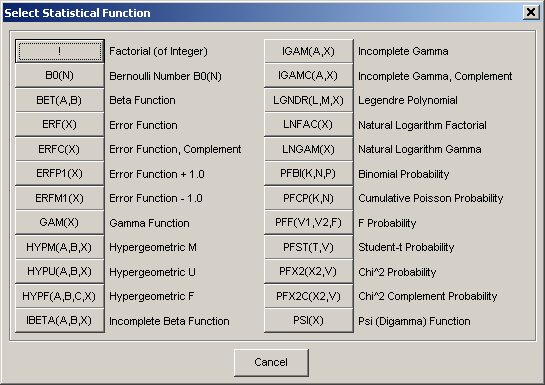The width and height of the screenshot is (545, 385).
Task: Click the ERFM1(X) button
Action: pyautogui.click(x=59, y=198)
